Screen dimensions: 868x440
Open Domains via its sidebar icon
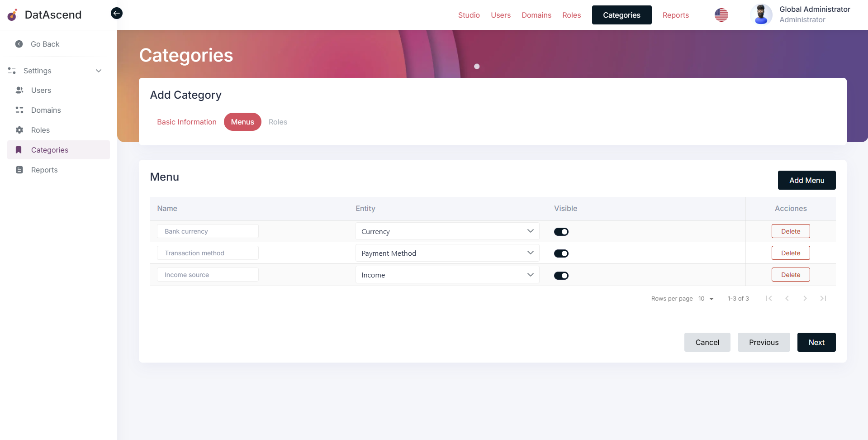pyautogui.click(x=19, y=110)
